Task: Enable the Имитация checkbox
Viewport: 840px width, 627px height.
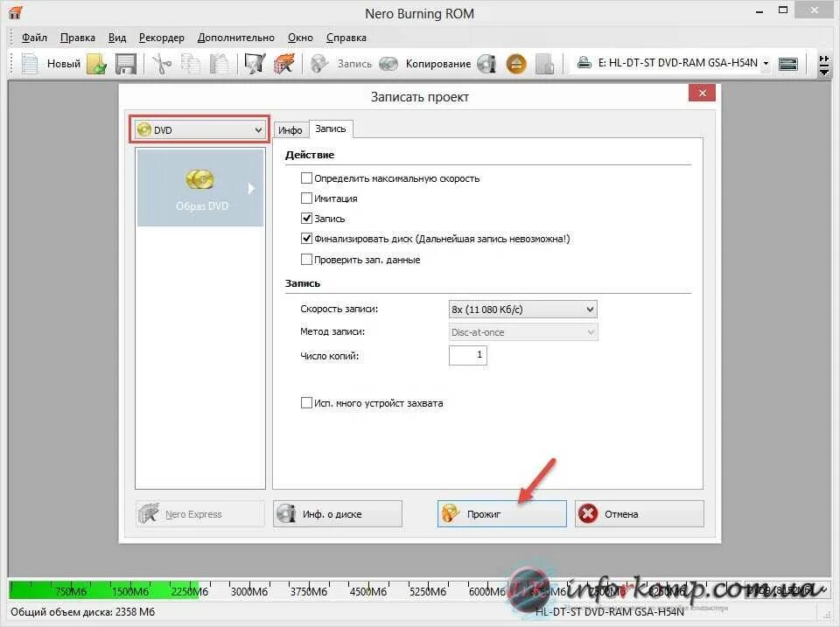Action: coord(306,199)
